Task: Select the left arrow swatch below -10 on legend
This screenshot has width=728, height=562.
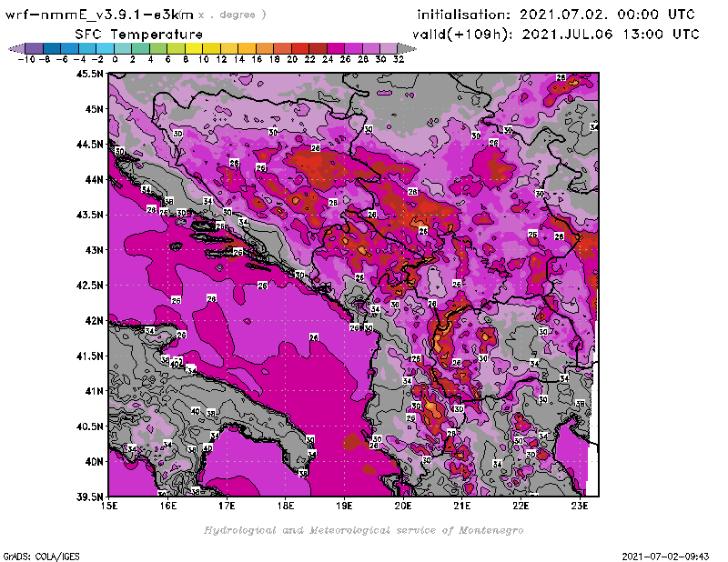Action: point(17,48)
